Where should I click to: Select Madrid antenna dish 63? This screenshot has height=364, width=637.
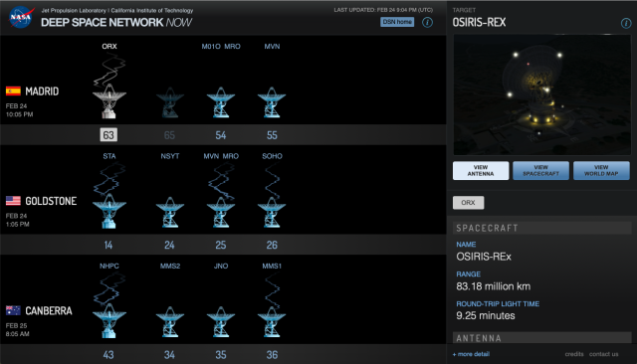click(x=108, y=101)
